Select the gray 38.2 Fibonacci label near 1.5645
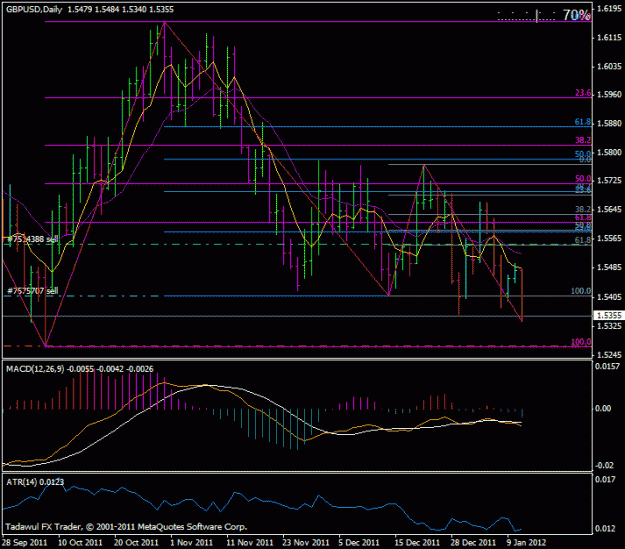 pyautogui.click(x=583, y=209)
